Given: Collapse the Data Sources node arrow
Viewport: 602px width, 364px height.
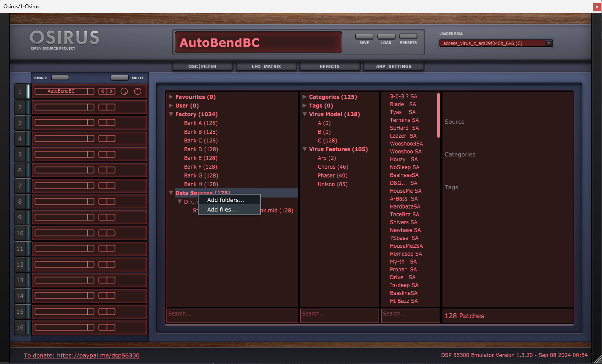Looking at the screenshot, I should point(171,193).
